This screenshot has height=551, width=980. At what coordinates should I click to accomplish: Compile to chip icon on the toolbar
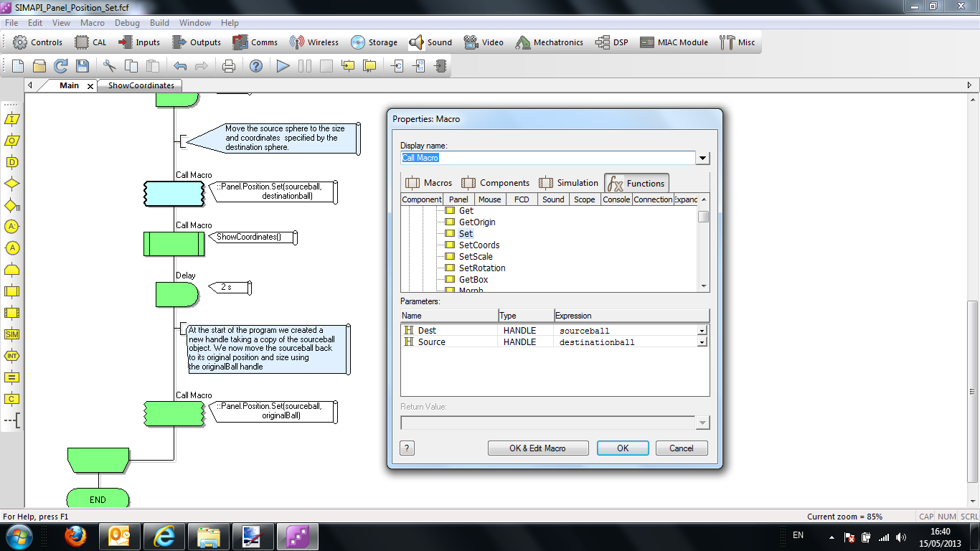440,66
